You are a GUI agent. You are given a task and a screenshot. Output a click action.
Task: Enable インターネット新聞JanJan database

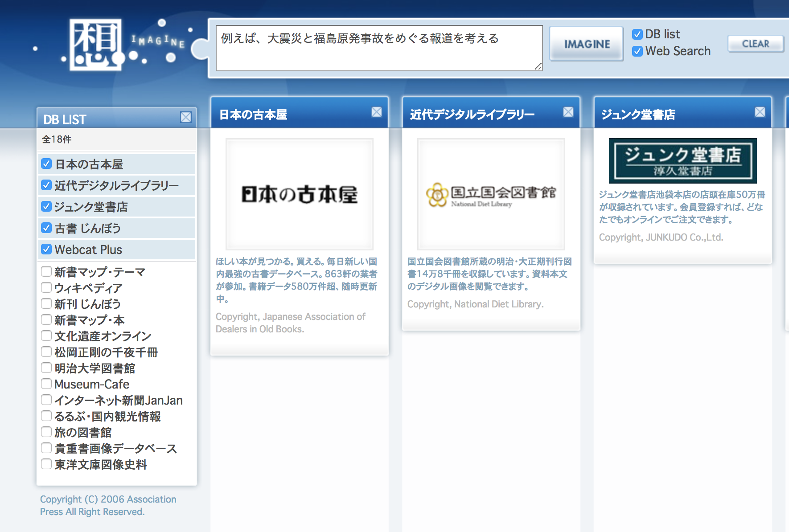point(46,400)
